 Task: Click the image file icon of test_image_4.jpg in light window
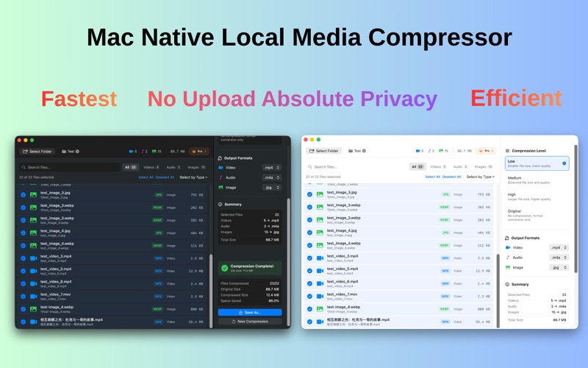click(320, 233)
